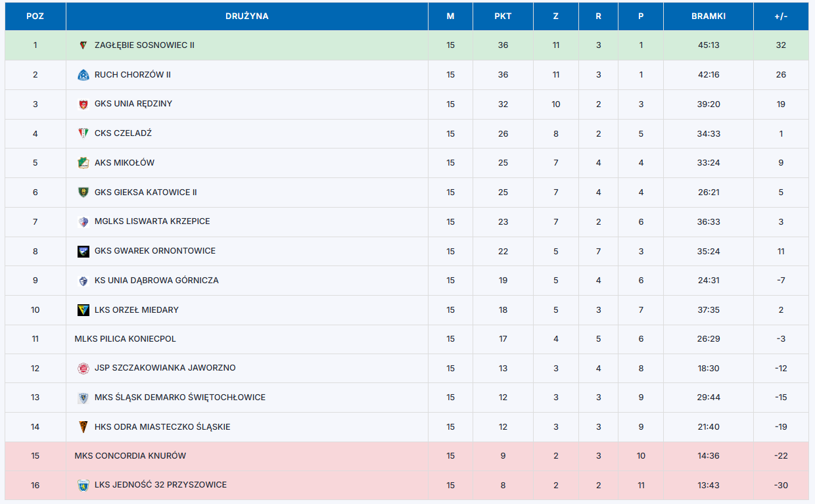Click the Ruch Chorzów II club logo
Viewport: 815px width, 504px height.
83,75
